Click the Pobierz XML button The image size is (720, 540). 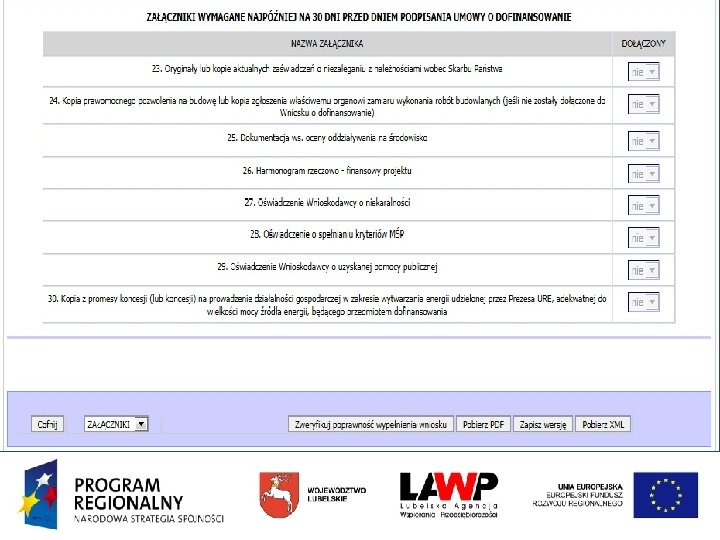point(603,424)
